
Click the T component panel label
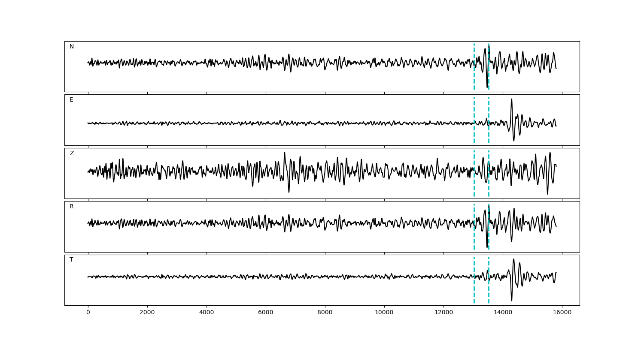pos(71,260)
